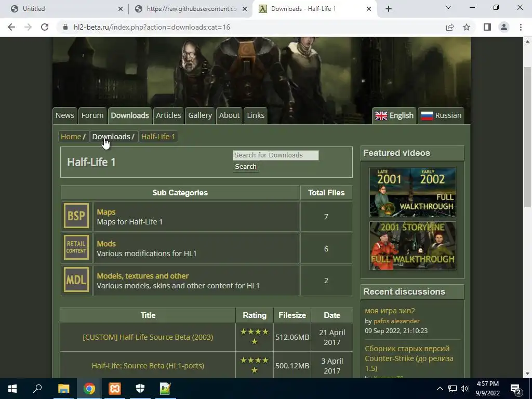Switch site language to English
The height and width of the screenshot is (399, 532).
[x=394, y=115]
